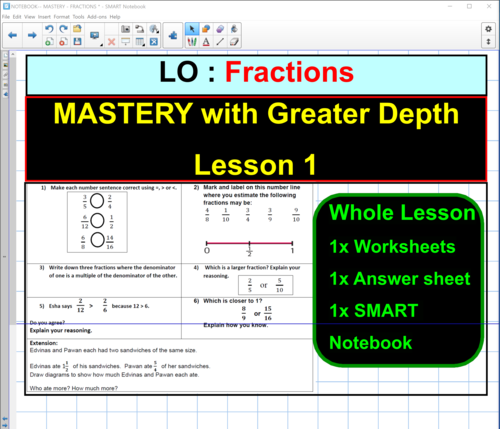The image size is (500, 429).
Task: Click the Undo icon
Action: pyautogui.click(x=49, y=29)
